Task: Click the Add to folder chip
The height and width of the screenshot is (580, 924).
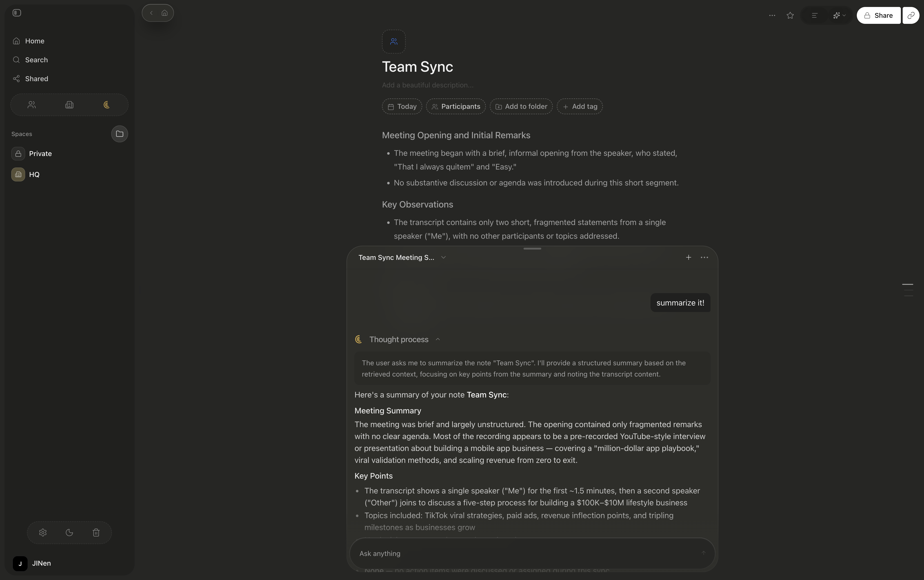Action: point(521,106)
